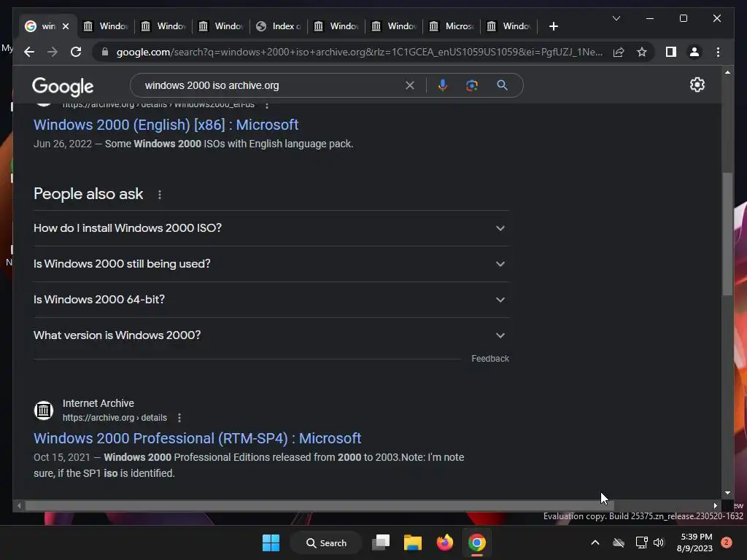Switch to the Index tab
This screenshot has height=560, width=747.
pos(279,26)
